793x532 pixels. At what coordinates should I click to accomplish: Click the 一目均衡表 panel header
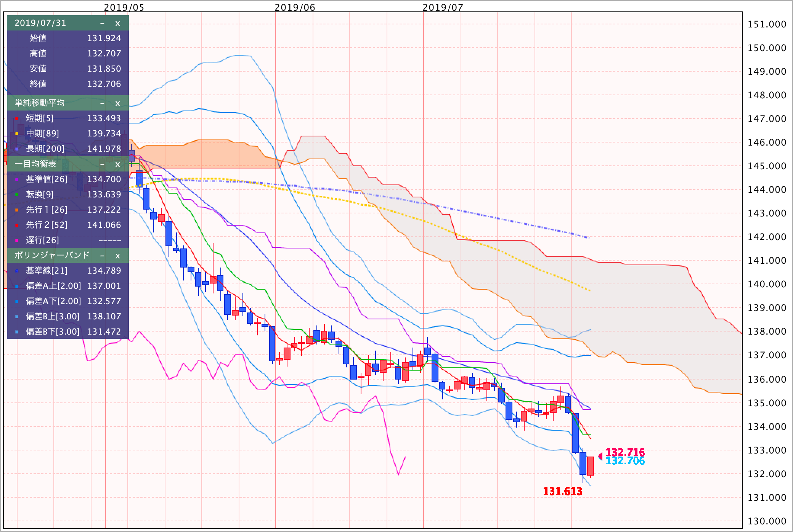coord(68,164)
